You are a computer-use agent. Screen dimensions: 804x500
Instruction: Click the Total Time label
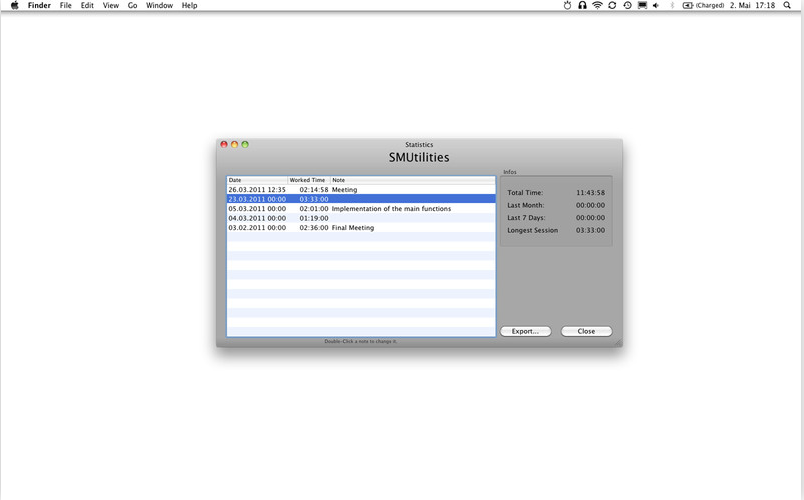pyautogui.click(x=525, y=193)
